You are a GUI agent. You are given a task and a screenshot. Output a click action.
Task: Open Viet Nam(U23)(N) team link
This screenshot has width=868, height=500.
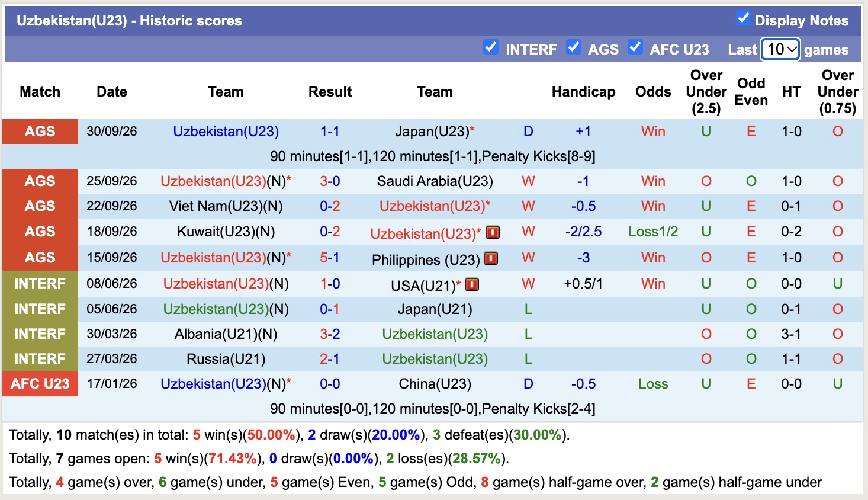(226, 206)
